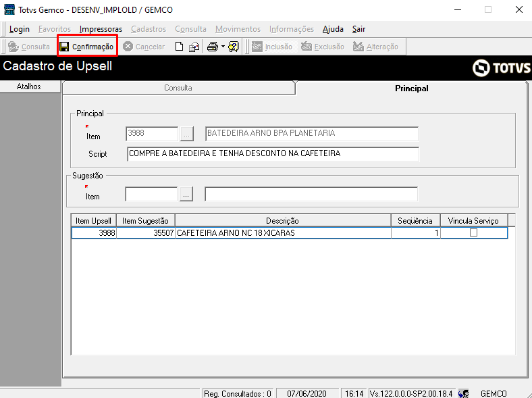Open the Movimentos menu

[238, 29]
